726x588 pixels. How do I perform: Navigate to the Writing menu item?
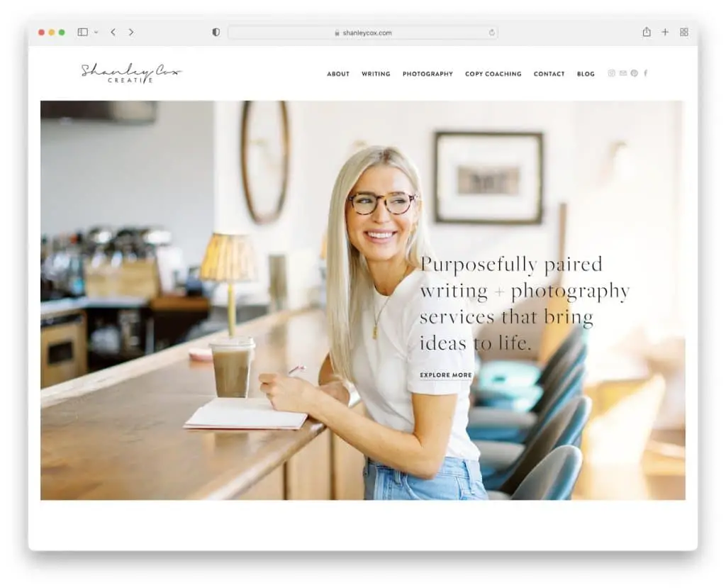click(376, 74)
